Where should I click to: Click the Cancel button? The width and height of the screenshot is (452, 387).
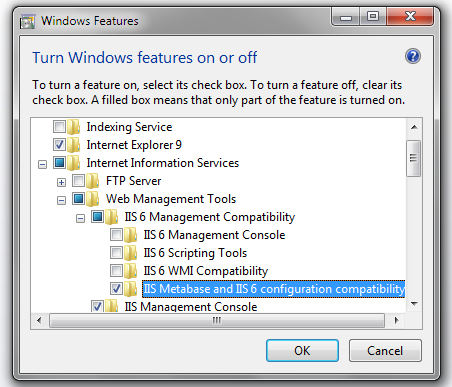pos(385,351)
